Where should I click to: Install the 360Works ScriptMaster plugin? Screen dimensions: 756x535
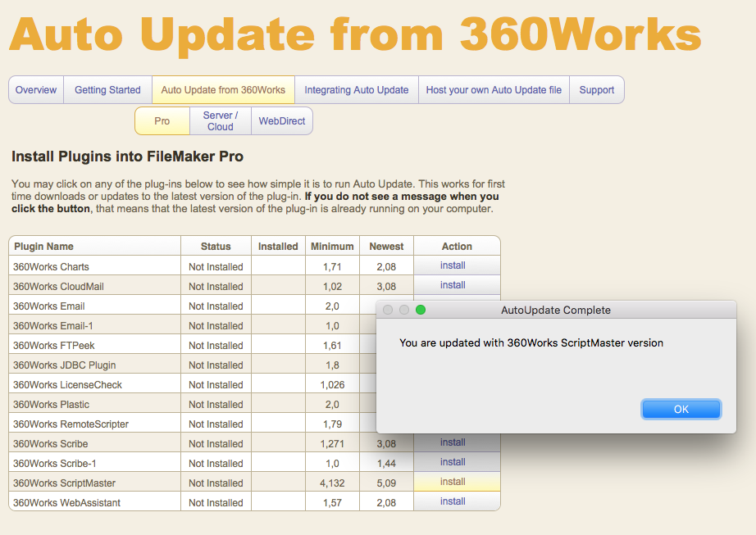tap(453, 482)
